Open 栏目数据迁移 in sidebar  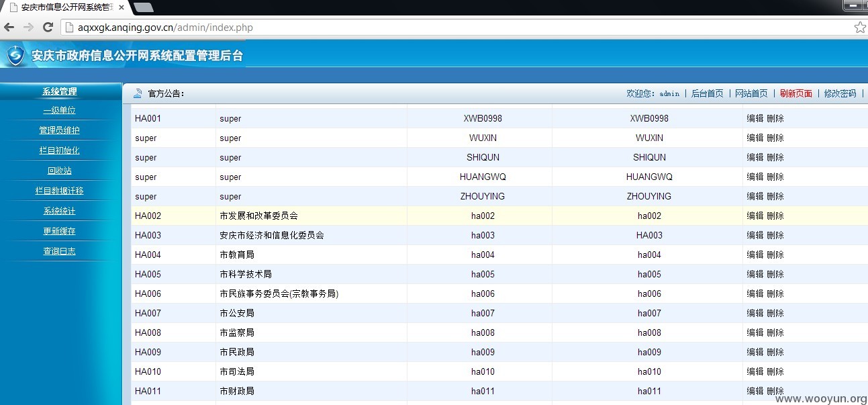[x=59, y=191]
